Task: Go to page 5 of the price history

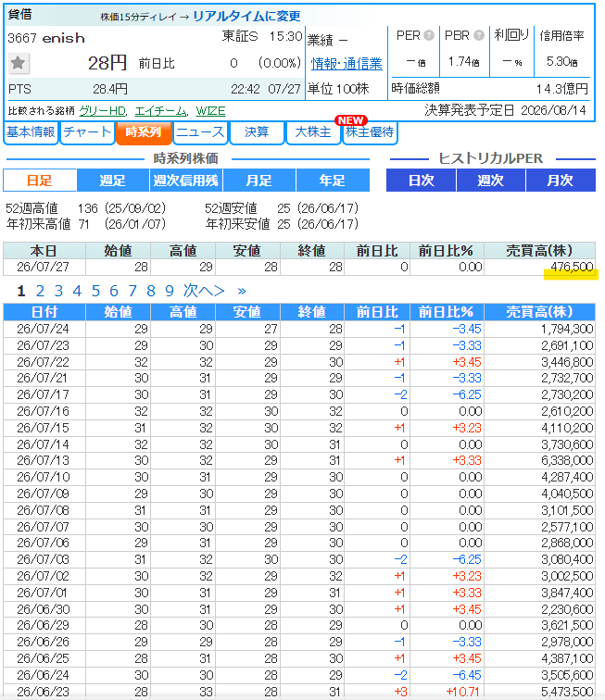Action: point(95,291)
